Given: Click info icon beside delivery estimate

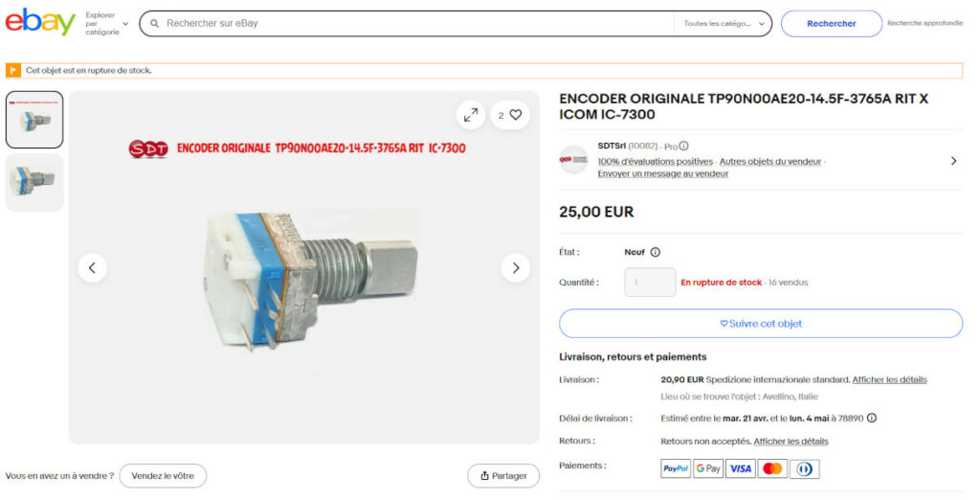Looking at the screenshot, I should tap(871, 418).
